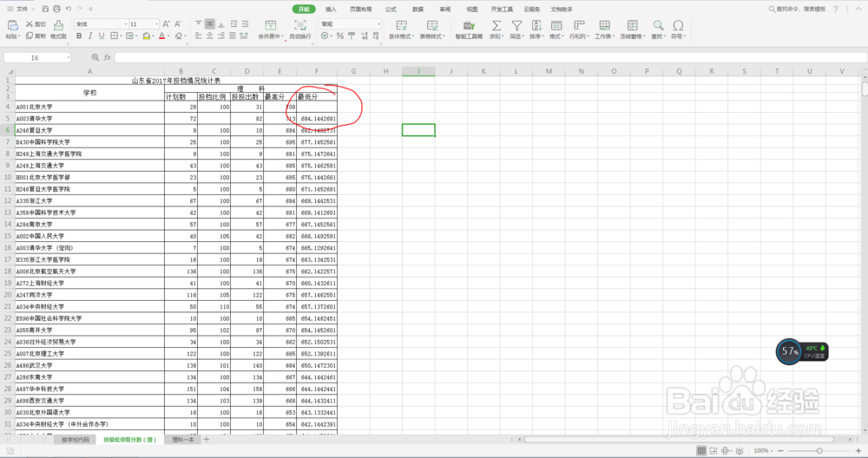868x458 pixels.
Task: Click the zoom in plus button
Action: (858, 451)
